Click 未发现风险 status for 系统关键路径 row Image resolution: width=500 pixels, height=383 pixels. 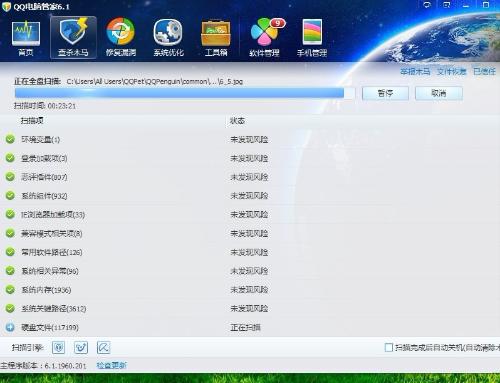[249, 309]
